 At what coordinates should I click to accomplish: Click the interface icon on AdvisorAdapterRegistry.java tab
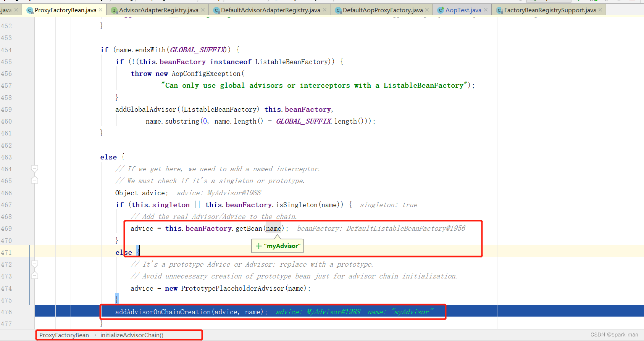(114, 10)
